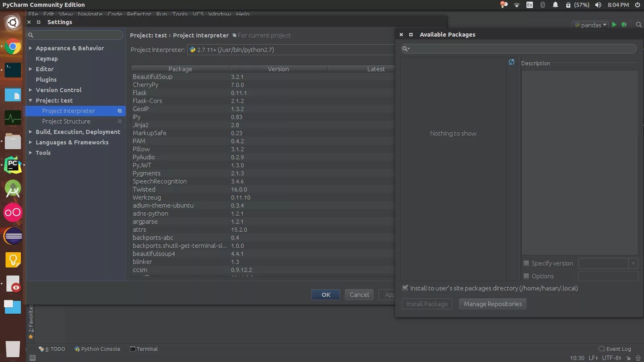Expand the Version Control settings section
The height and width of the screenshot is (362, 644).
point(31,90)
